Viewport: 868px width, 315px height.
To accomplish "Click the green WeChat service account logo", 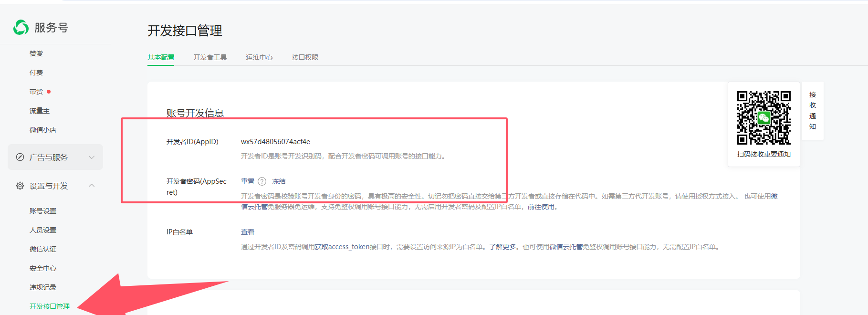I will pos(21,28).
